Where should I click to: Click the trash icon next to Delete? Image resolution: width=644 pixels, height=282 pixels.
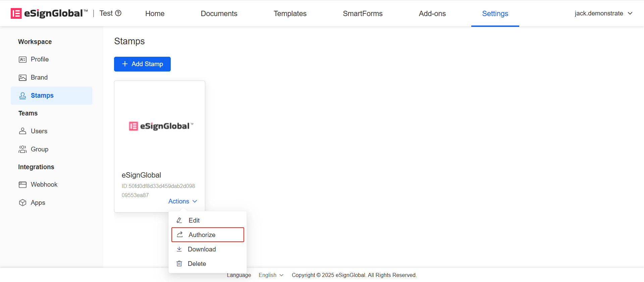tap(179, 264)
